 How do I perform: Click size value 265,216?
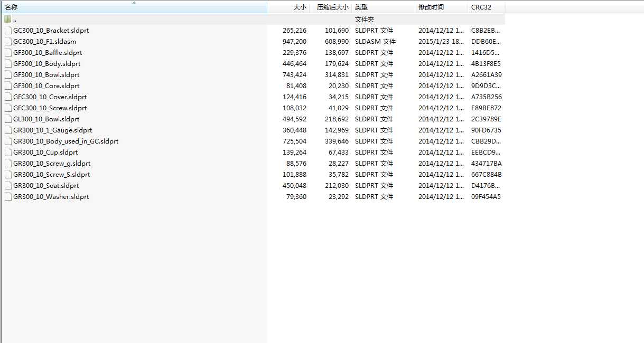pos(294,30)
